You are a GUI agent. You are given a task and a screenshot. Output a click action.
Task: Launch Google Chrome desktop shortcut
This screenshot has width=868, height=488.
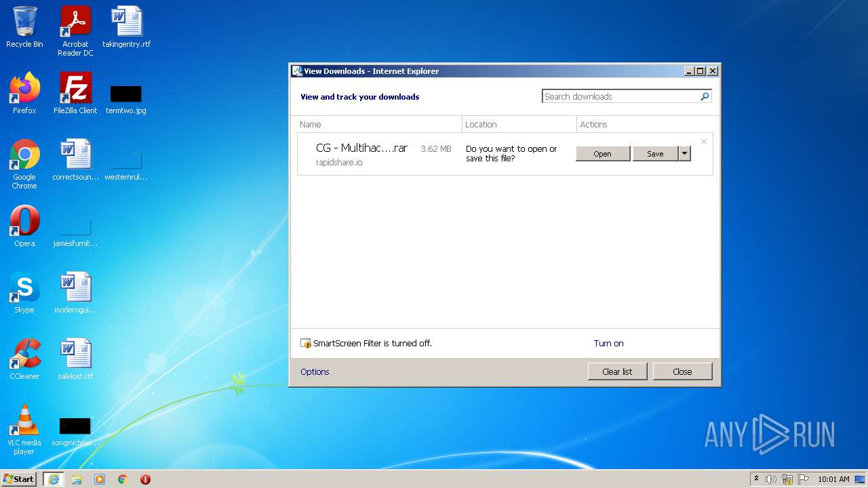tap(24, 164)
